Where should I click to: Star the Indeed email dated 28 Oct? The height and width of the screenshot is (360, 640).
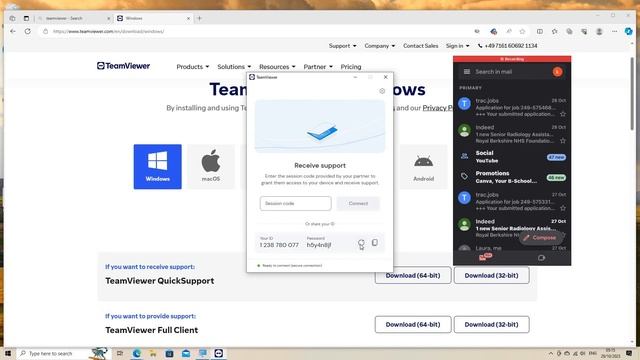563,141
